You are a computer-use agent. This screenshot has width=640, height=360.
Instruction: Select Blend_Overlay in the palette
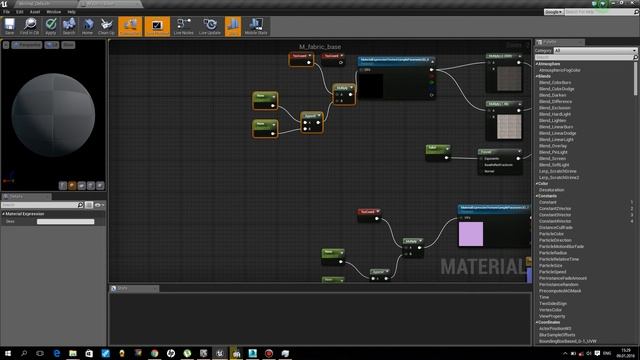pyautogui.click(x=553, y=146)
